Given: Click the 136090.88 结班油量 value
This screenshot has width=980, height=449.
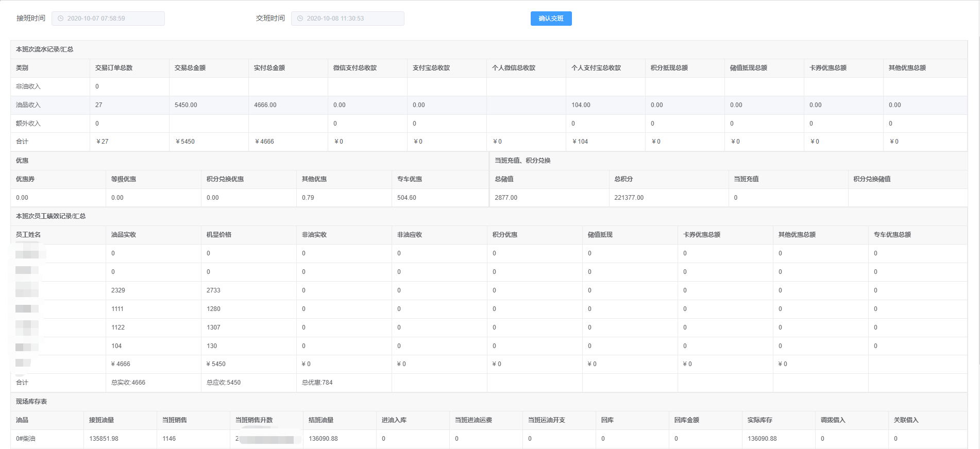Looking at the screenshot, I should 323,439.
